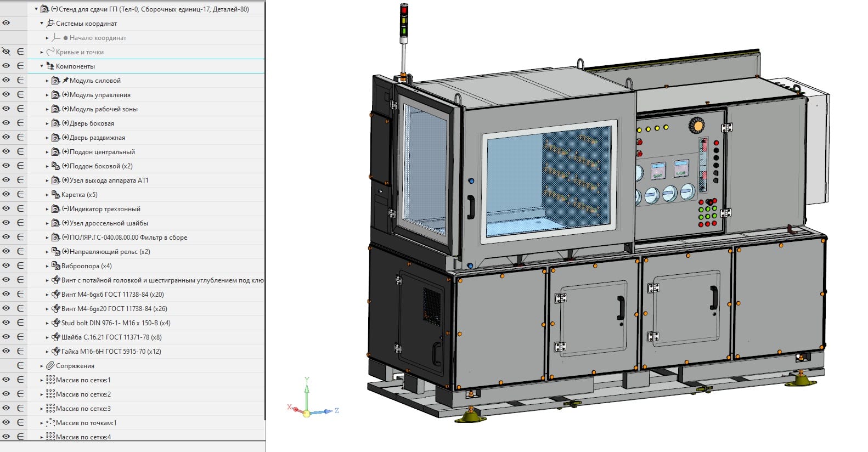Toggle visibility of Дверь раздвижная
Viewport: 868px width, 452px height.
(6, 138)
